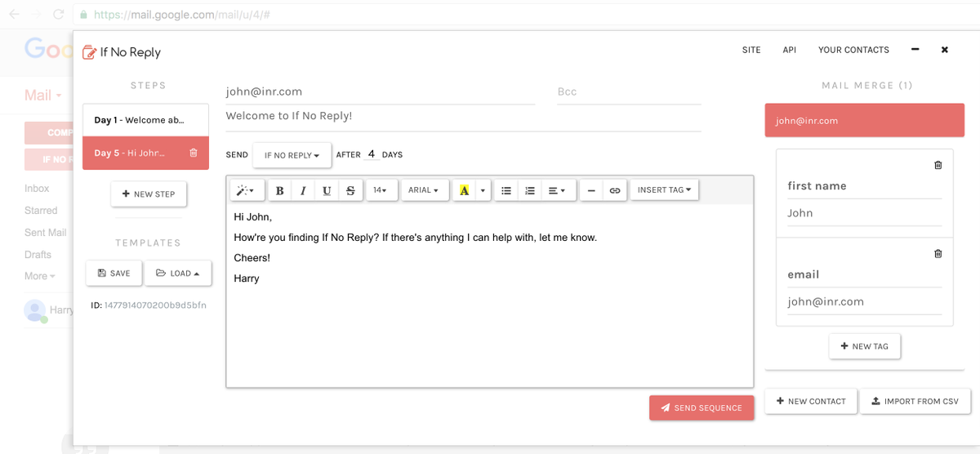The height and width of the screenshot is (454, 980).
Task: Edit the first name value John
Action: [x=864, y=213]
